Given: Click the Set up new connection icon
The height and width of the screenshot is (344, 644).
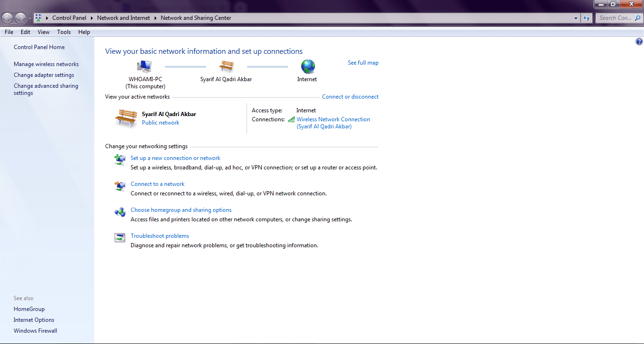Looking at the screenshot, I should pos(120,160).
